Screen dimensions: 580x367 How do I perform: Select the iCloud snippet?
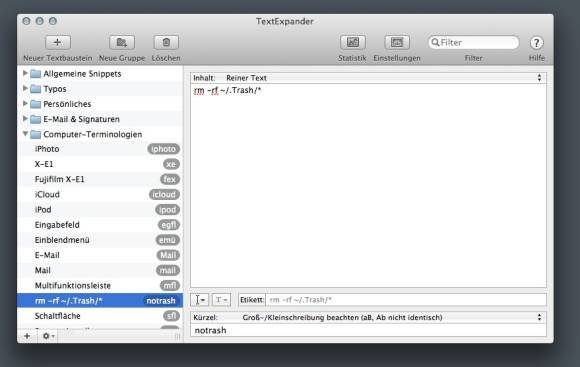point(100,194)
